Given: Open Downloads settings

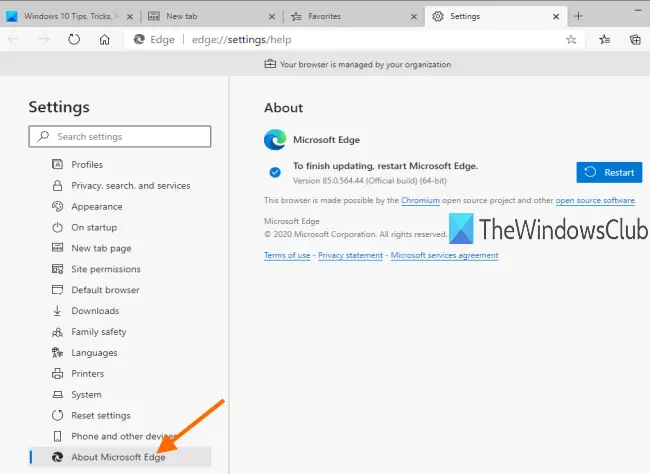Looking at the screenshot, I should (x=120, y=311).
